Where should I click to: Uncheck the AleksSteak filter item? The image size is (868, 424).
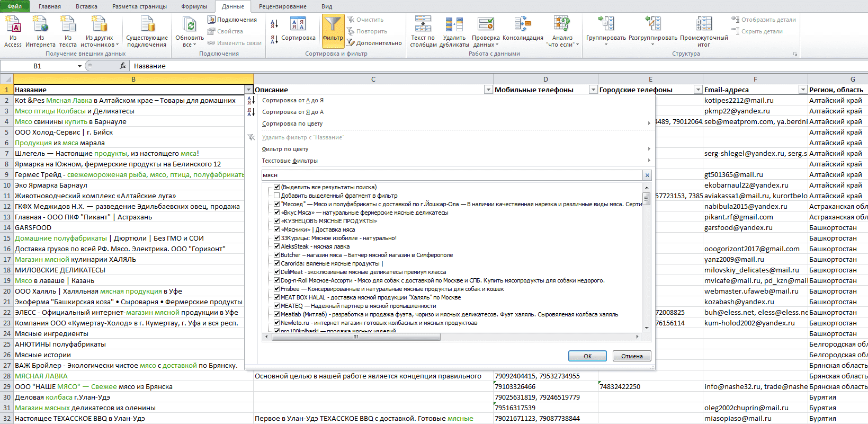tap(276, 246)
